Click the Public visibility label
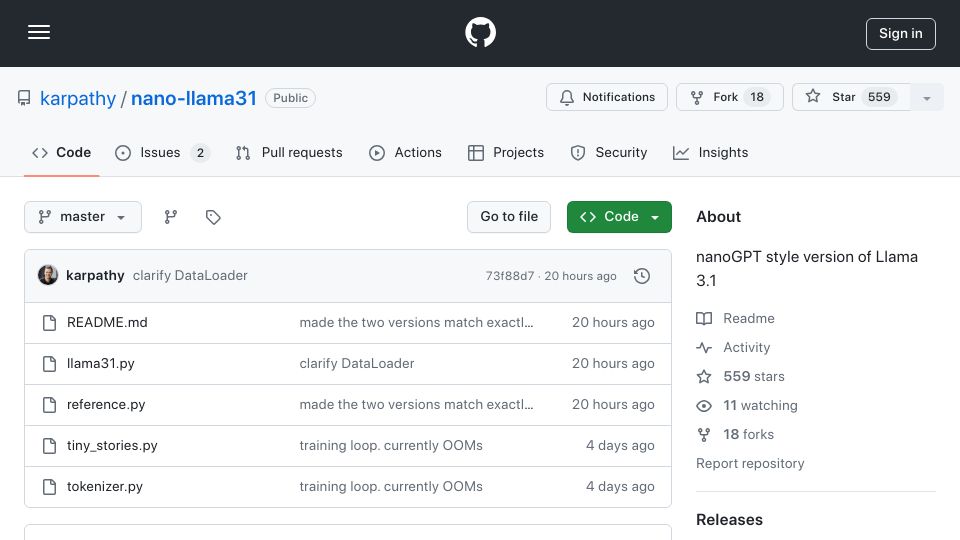Viewport: 960px width, 540px height. (290, 98)
